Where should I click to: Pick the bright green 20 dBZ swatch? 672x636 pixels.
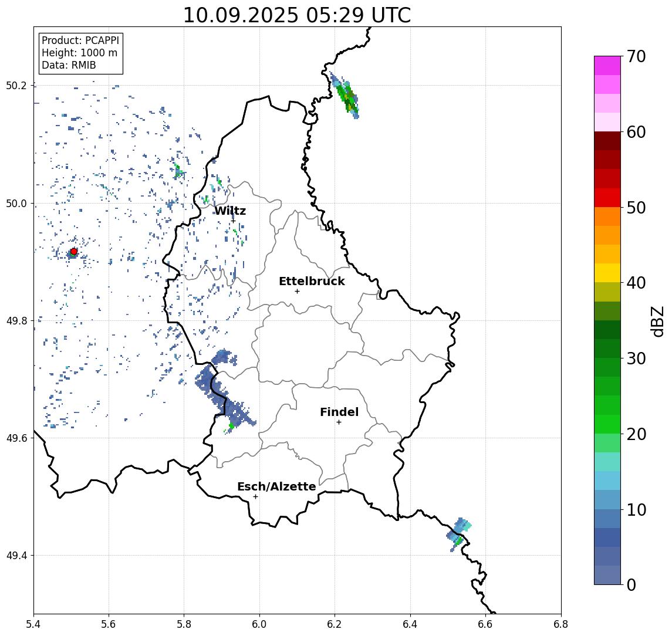[607, 424]
